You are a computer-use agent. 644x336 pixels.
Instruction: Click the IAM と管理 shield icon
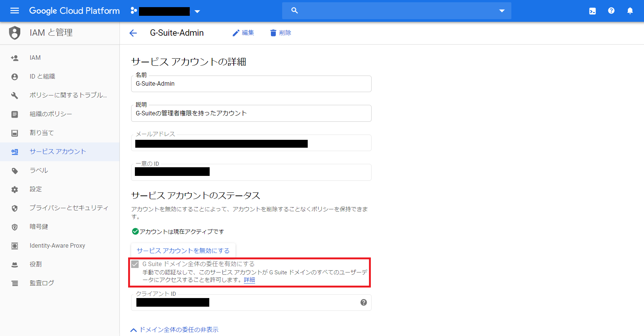pyautogui.click(x=15, y=33)
